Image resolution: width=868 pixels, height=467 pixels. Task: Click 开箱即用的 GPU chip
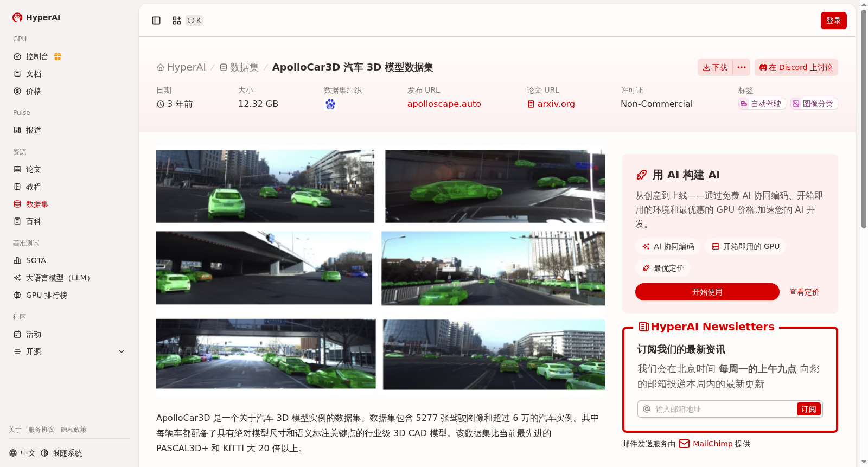[x=745, y=246]
